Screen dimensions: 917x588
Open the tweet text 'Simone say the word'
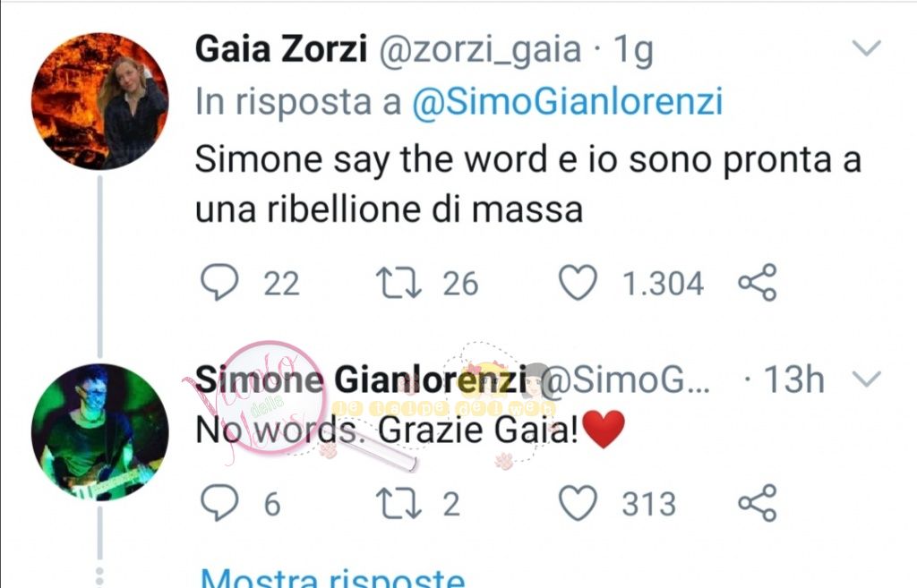pyautogui.click(x=371, y=159)
